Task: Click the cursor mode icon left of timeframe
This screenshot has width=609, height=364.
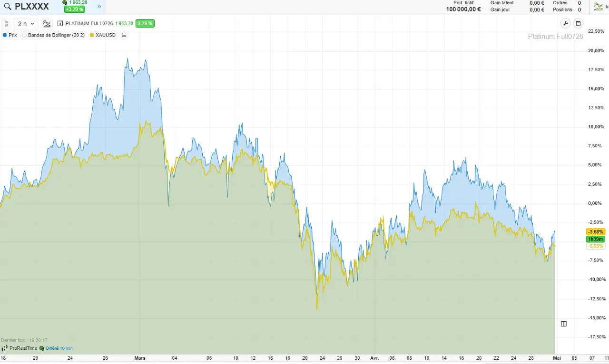Action: tap(6, 24)
